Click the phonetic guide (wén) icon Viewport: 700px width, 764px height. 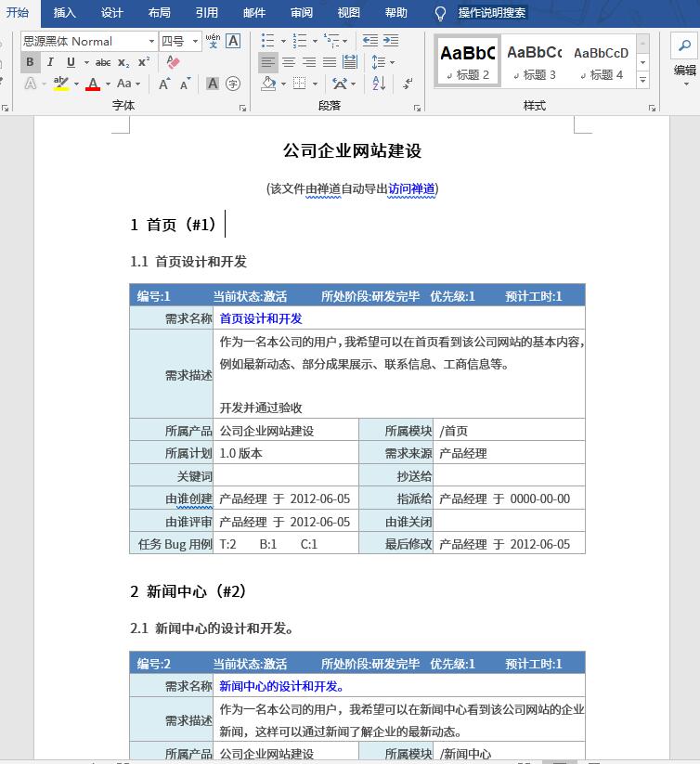[213, 41]
